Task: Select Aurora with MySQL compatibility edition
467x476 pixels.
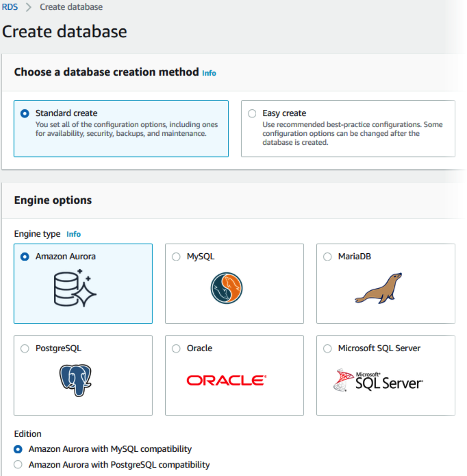Action: (18, 449)
